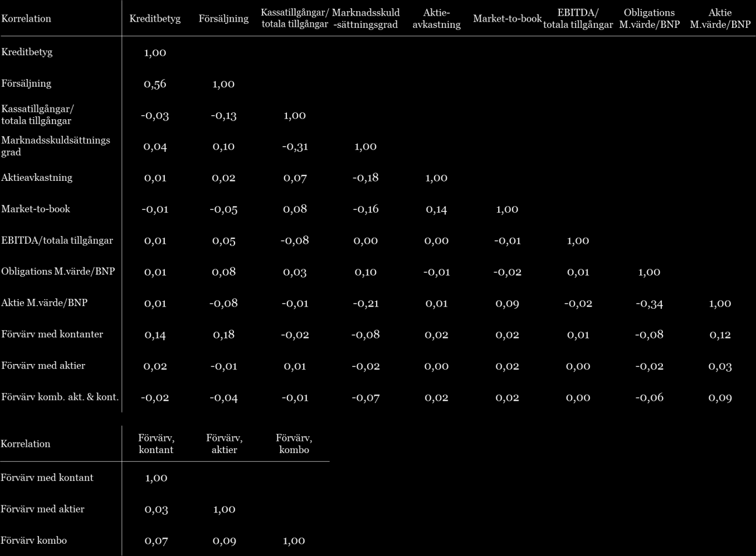
Task: Select the 'Aktieavkastning' row label
Action: [x=37, y=177]
